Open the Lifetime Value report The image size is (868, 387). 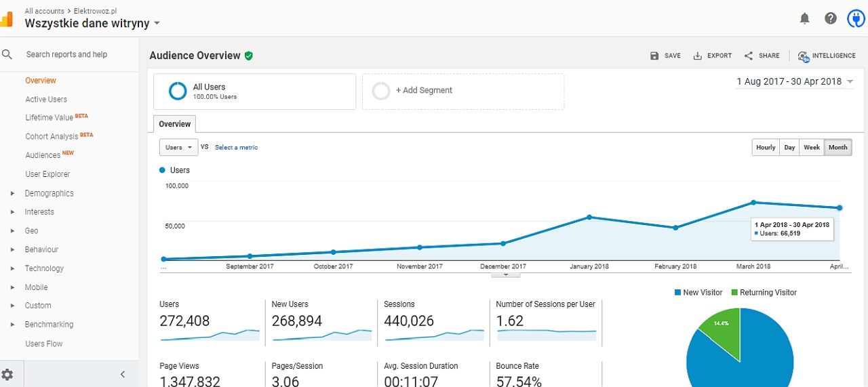(x=49, y=117)
